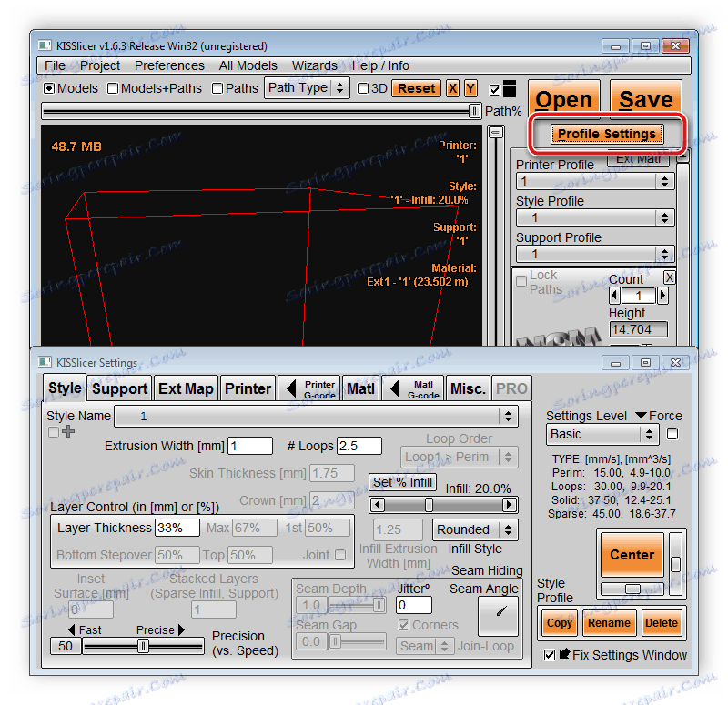Open the Path Type dropdown
The image size is (728, 705).
307,87
